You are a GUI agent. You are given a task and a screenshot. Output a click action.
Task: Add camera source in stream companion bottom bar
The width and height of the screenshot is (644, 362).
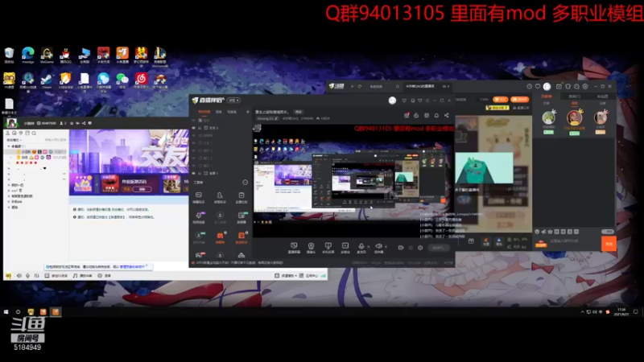[x=311, y=246]
